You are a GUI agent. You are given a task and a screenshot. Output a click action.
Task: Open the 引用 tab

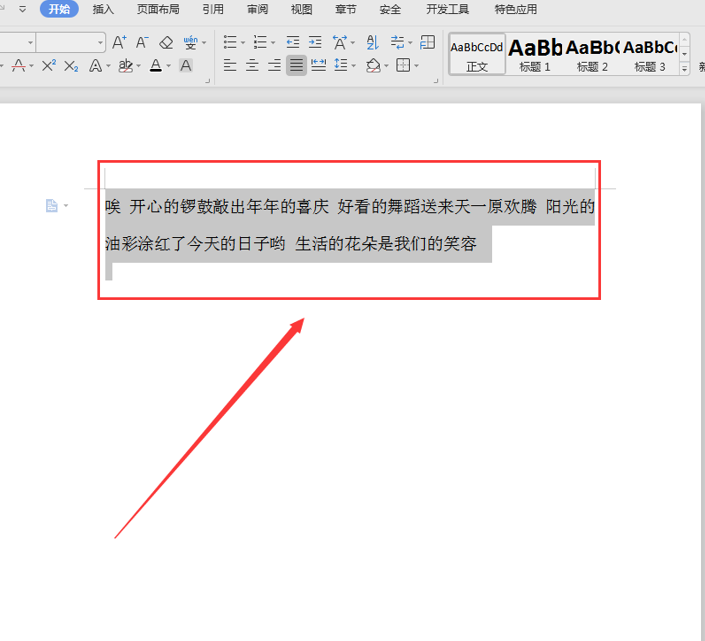pyautogui.click(x=213, y=9)
